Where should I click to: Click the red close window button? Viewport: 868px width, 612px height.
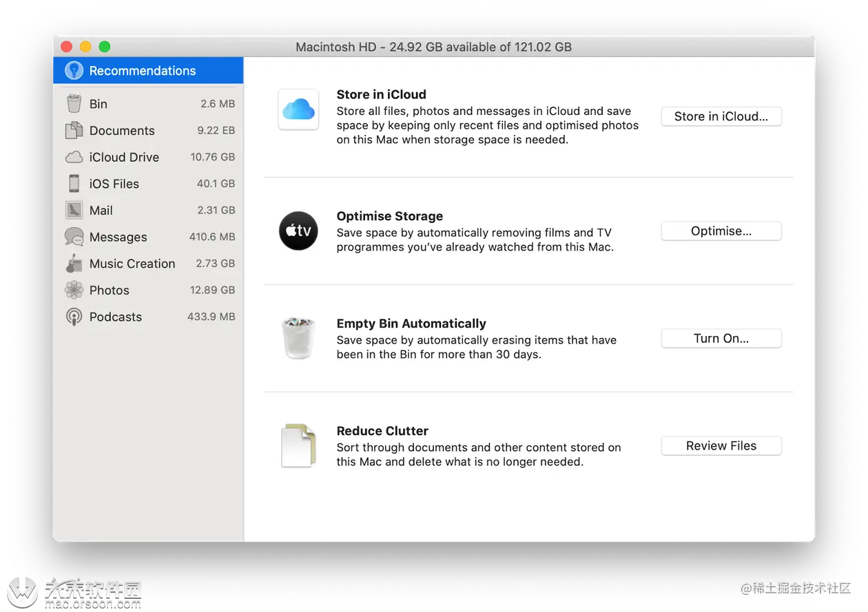tap(66, 47)
